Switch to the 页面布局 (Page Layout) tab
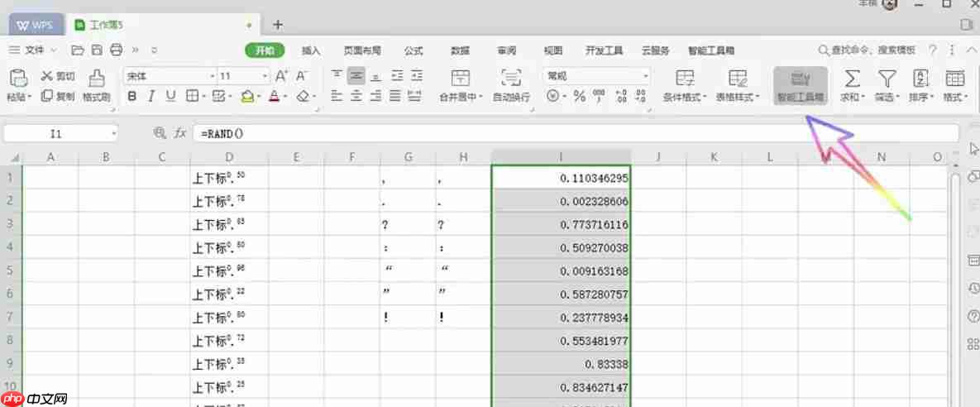The image size is (980, 407). (362, 50)
